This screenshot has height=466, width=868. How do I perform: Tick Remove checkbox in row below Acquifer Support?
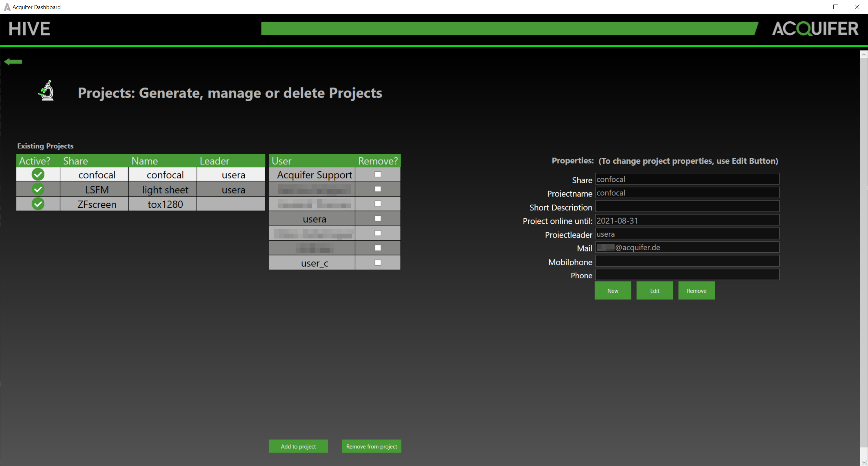378,189
